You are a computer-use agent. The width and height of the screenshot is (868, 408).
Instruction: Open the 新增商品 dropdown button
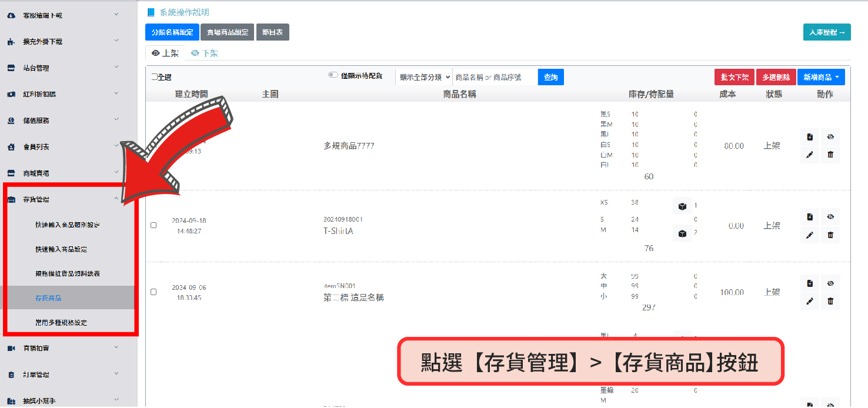[x=821, y=77]
